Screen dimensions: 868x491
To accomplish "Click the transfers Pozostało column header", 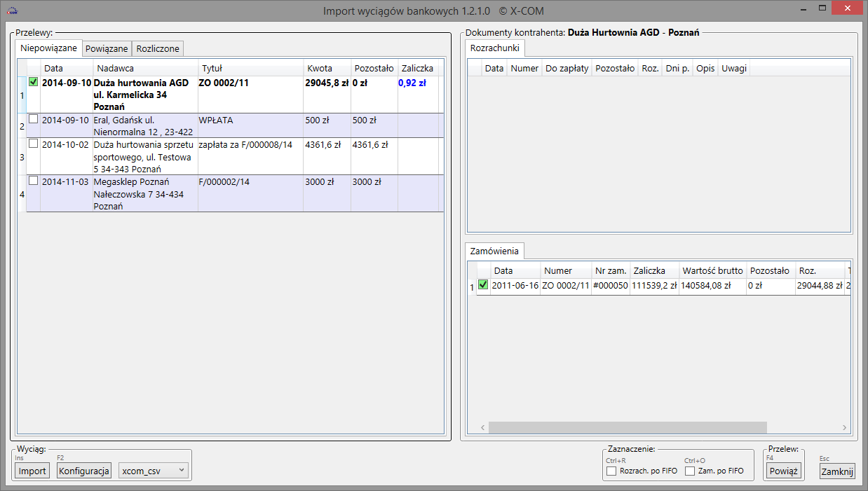I will pyautogui.click(x=374, y=68).
